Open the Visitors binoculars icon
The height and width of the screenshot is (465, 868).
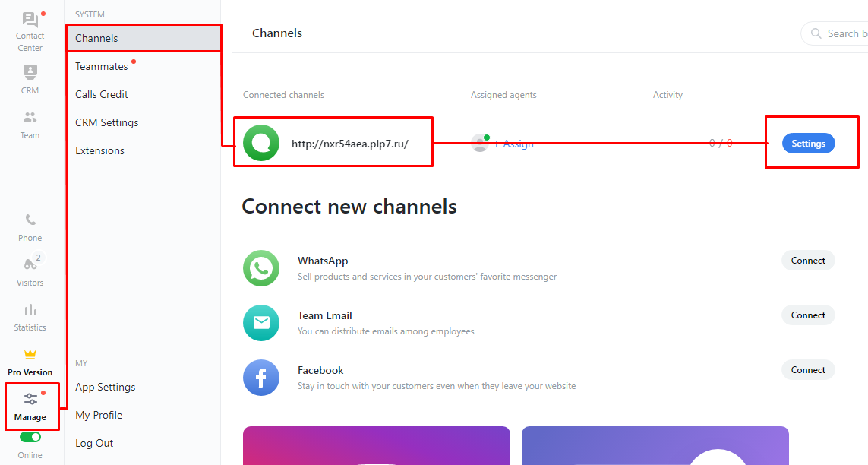pos(30,264)
